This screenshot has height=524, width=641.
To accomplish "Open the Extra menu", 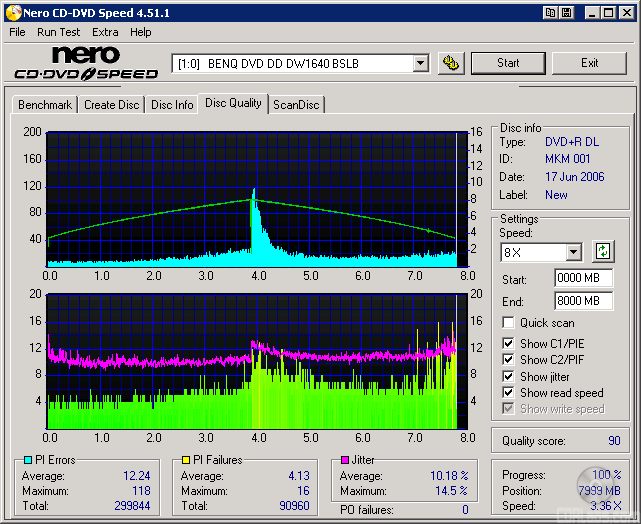I will [105, 32].
